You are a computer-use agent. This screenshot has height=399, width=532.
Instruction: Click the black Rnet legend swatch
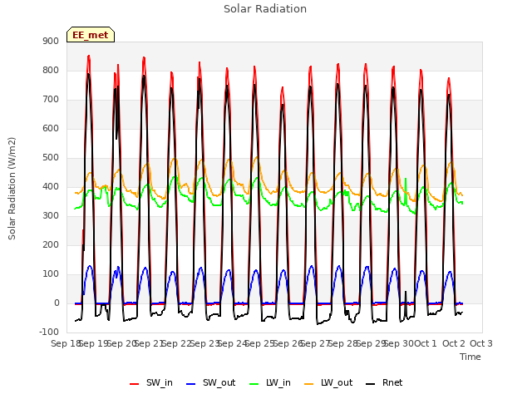pyautogui.click(x=371, y=384)
